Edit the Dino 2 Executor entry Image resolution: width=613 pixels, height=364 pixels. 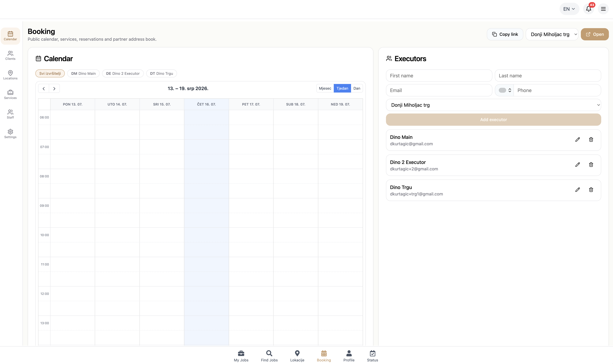tap(577, 165)
